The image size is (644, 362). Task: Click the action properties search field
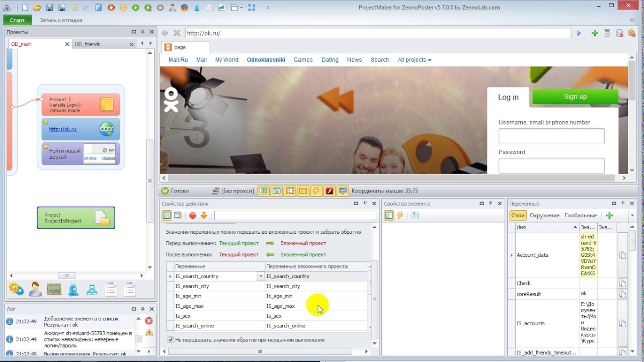(x=295, y=215)
